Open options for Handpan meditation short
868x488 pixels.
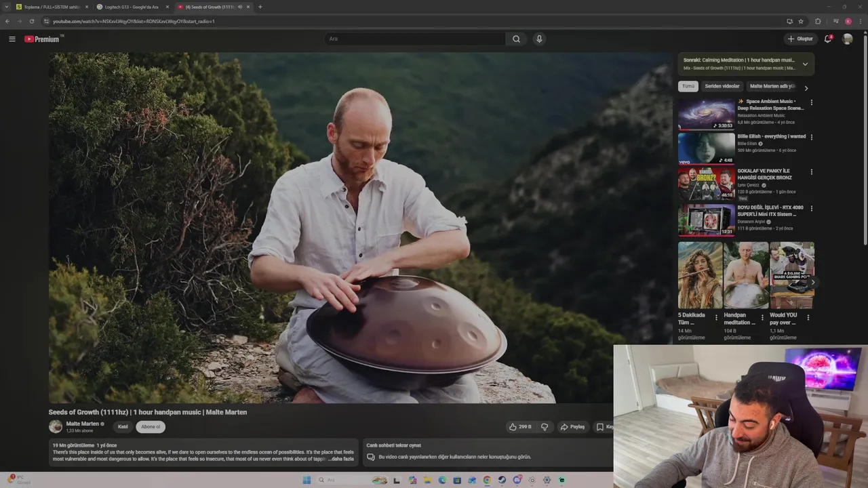(x=762, y=317)
